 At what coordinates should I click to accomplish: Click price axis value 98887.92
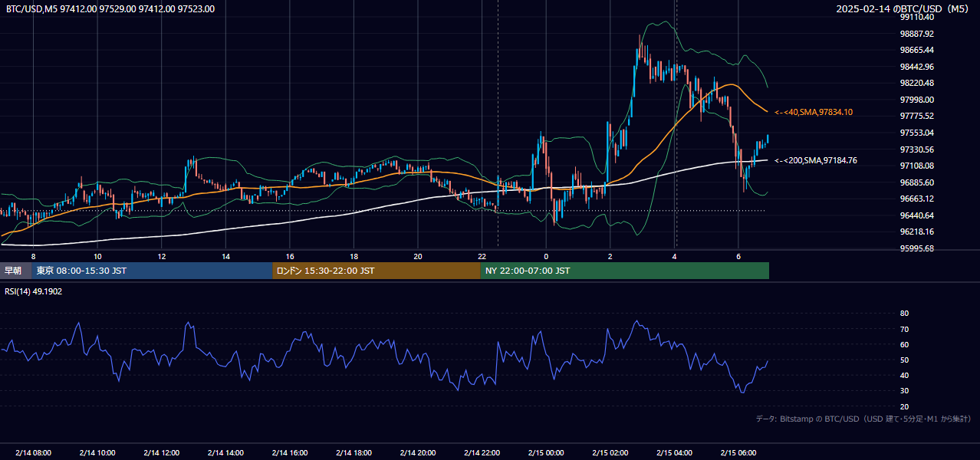tap(917, 34)
